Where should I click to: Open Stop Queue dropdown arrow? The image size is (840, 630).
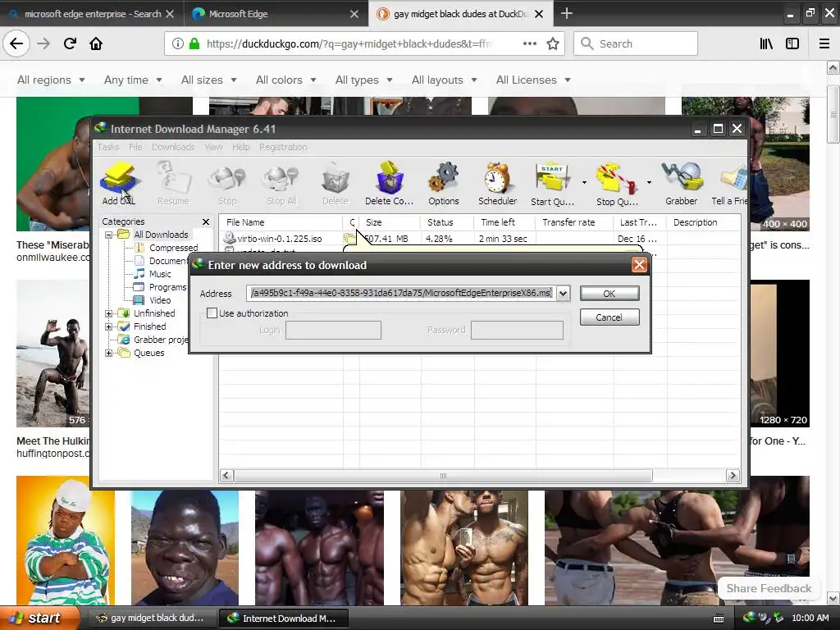tap(649, 183)
